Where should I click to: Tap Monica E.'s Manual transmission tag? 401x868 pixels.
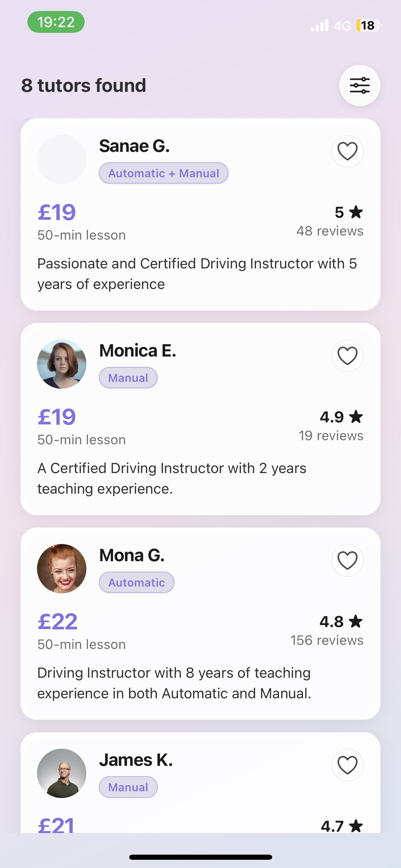128,378
